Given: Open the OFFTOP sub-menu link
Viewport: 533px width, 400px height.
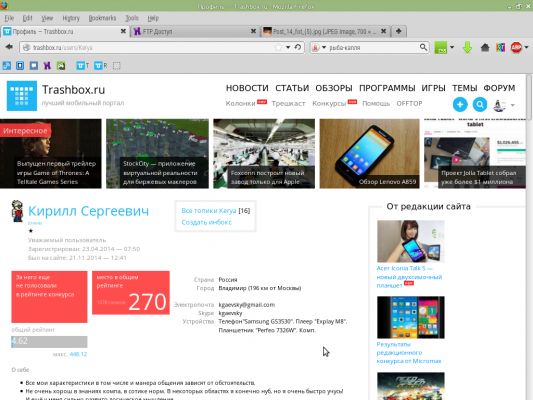Looking at the screenshot, I should coord(409,103).
